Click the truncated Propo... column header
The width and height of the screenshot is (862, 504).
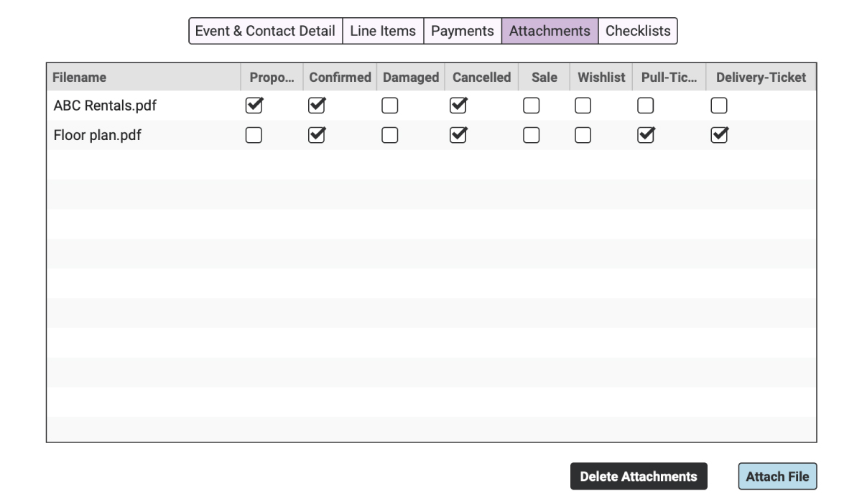click(x=272, y=77)
